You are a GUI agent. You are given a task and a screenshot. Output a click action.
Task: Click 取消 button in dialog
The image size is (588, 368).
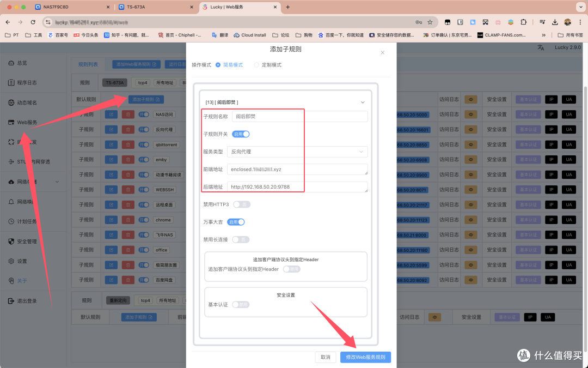coord(326,357)
